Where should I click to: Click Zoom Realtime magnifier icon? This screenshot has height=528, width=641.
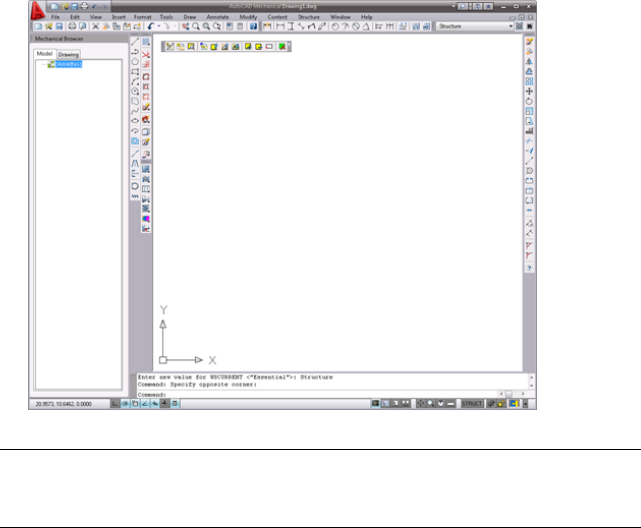196,26
